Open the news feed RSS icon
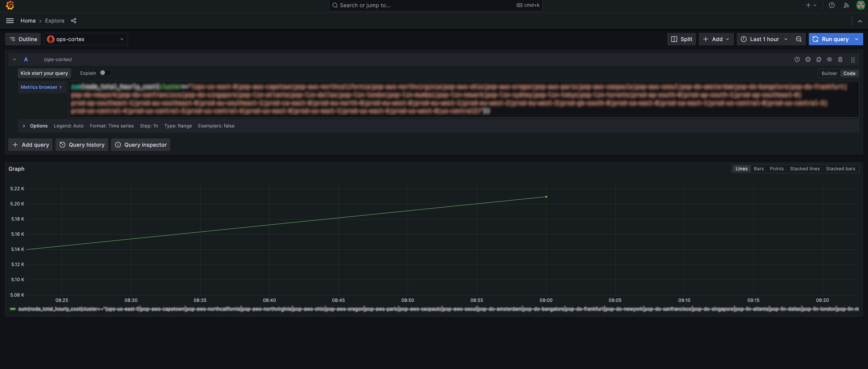This screenshot has width=868, height=369. pos(846,5)
